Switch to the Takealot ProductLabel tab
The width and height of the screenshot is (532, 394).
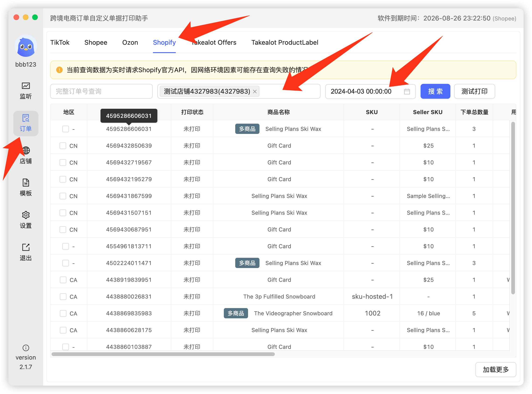click(x=285, y=42)
